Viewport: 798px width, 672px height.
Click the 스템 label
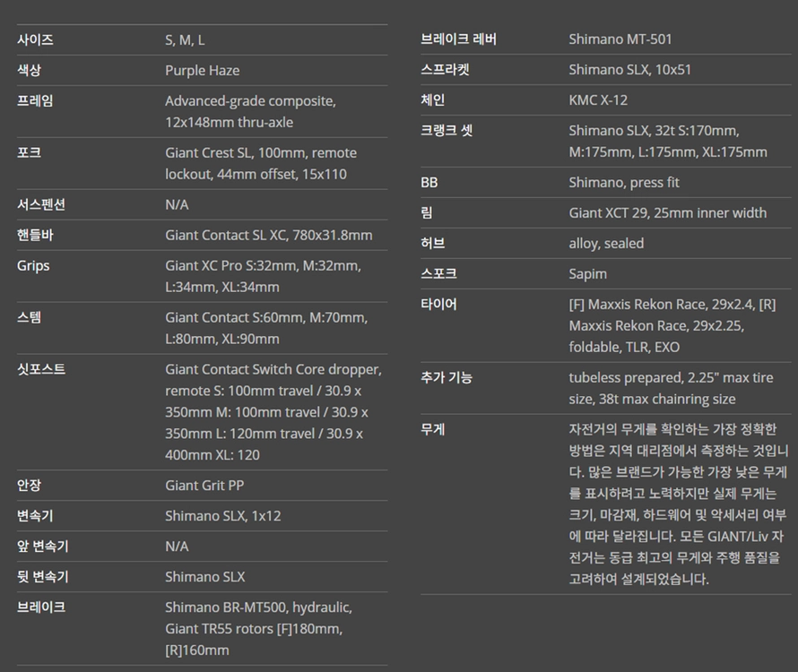(29, 317)
